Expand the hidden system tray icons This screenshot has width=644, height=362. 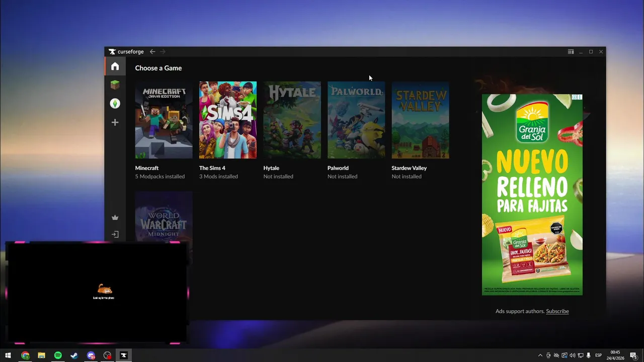click(x=540, y=355)
